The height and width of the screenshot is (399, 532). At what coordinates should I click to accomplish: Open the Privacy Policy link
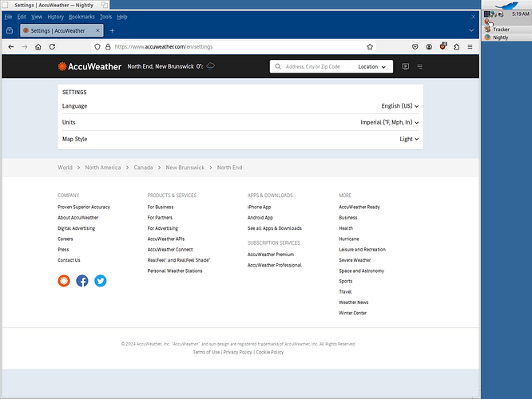click(x=237, y=352)
